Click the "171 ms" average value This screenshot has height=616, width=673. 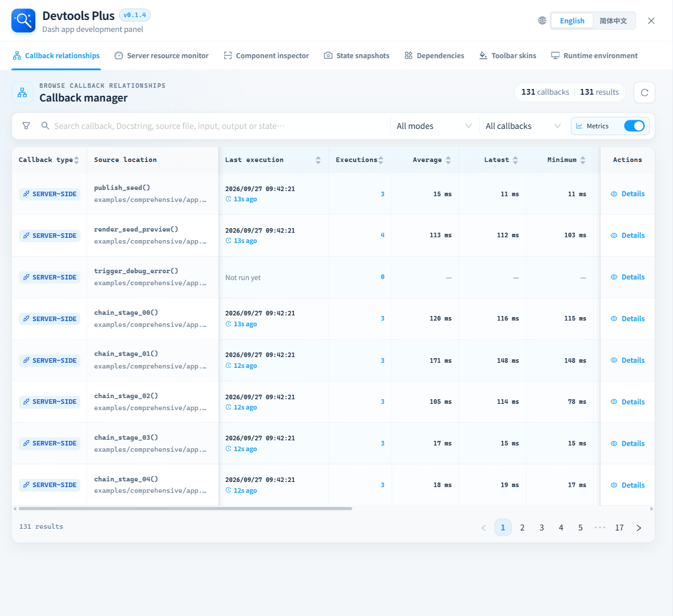pyautogui.click(x=440, y=360)
